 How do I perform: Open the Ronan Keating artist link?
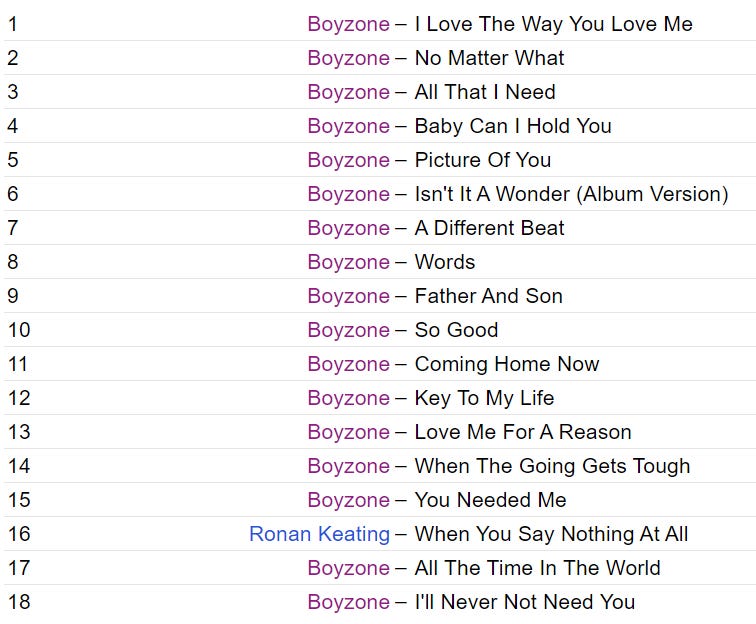coord(319,534)
